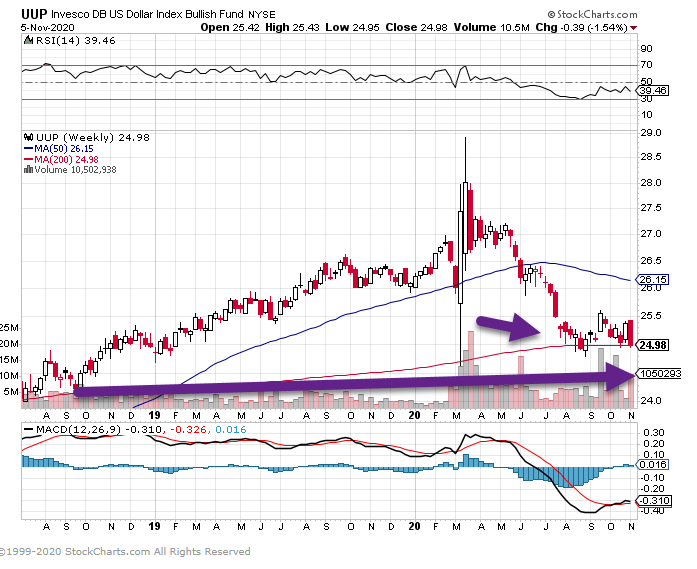Screen dimensions: 697x569
Task: Click the Close 24.98 header value
Action: [416, 28]
